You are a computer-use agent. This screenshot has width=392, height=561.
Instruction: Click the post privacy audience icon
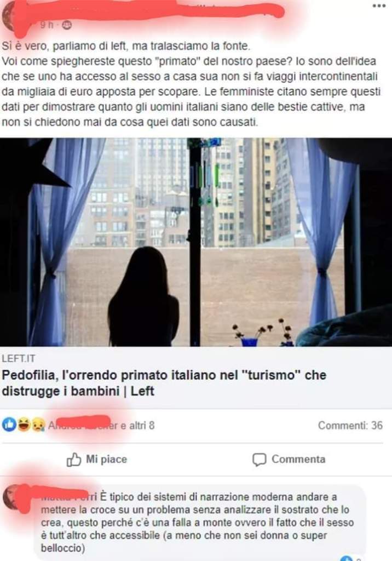pos(67,25)
